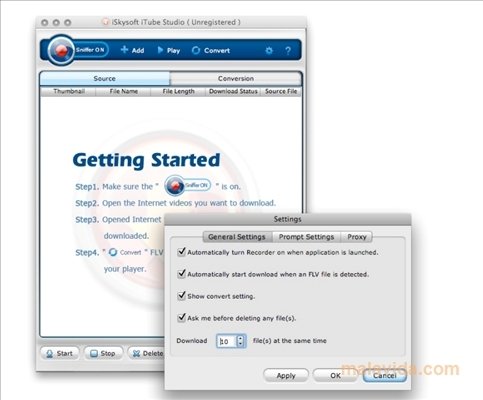
Task: Click the Apply button in Settings
Action: pyautogui.click(x=286, y=376)
